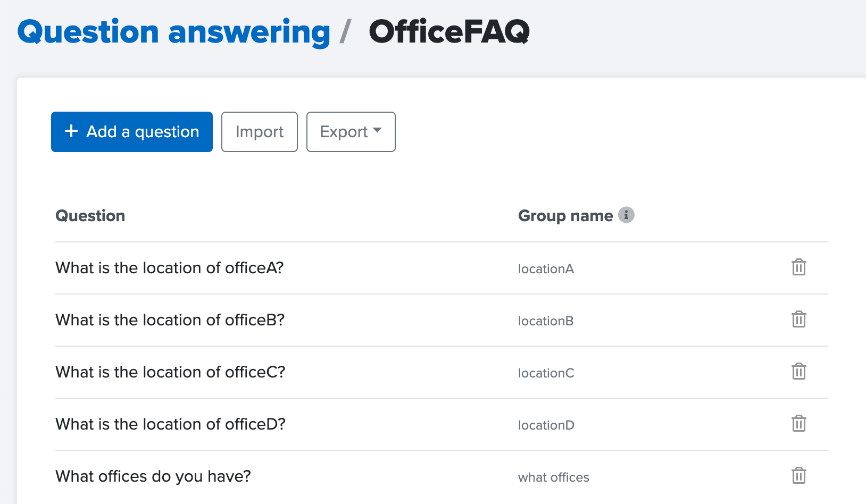Select the locationB group name
Image resolution: width=866 pixels, height=504 pixels.
(x=546, y=321)
